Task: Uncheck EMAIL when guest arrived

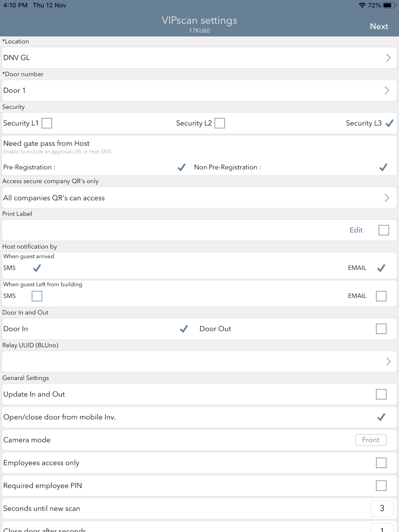Action: (x=381, y=268)
